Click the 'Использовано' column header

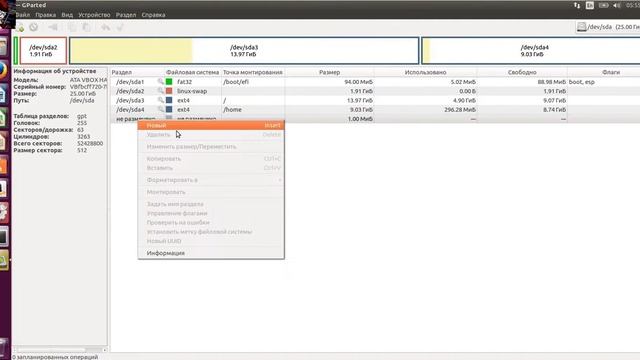(425, 72)
